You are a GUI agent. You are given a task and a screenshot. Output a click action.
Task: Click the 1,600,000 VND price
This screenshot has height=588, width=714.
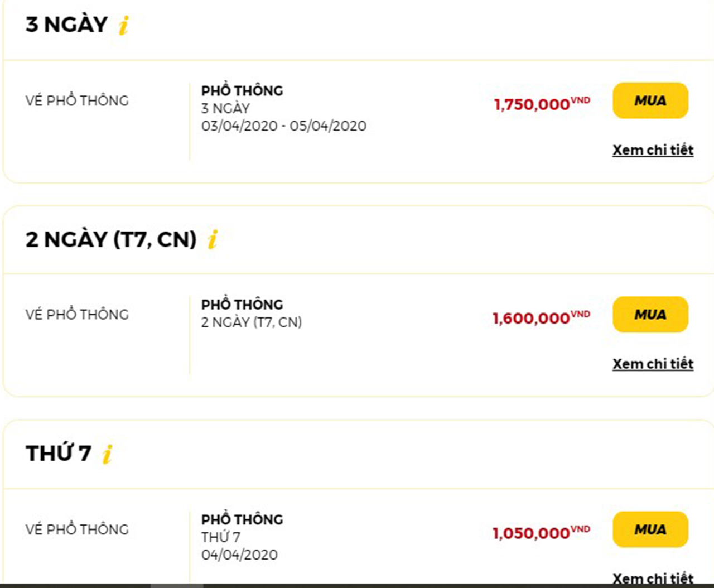click(541, 318)
